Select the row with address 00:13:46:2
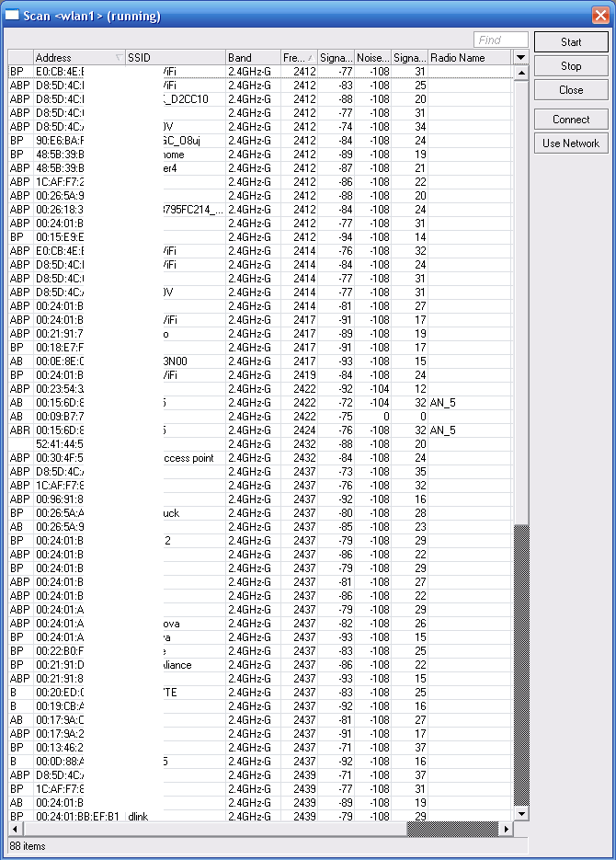616x860 pixels. (260, 748)
